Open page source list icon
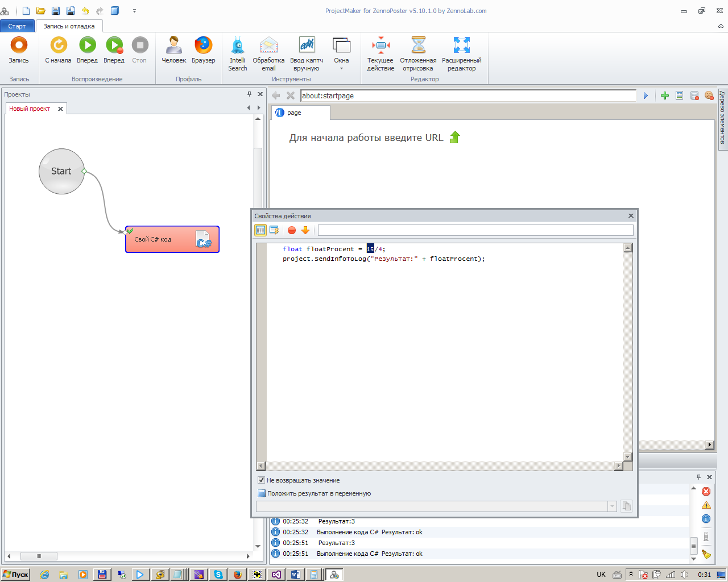728x582 pixels. tap(679, 95)
